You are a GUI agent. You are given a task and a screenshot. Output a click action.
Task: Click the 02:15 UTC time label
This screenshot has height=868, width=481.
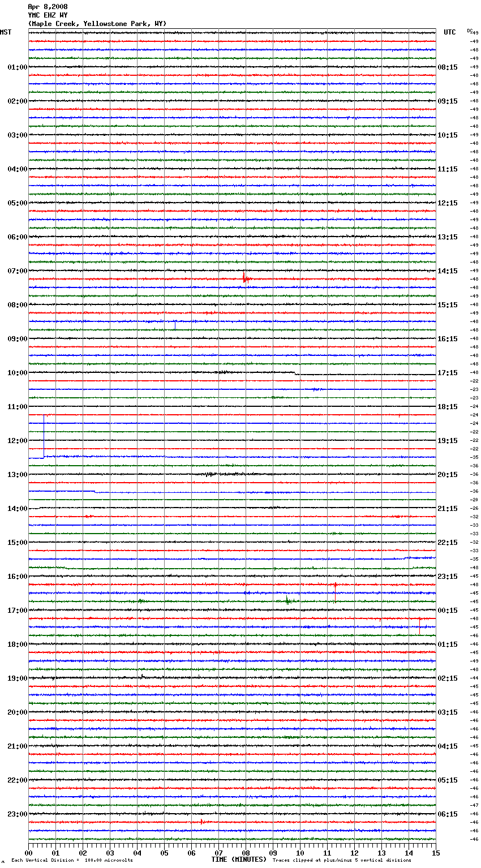pos(448,678)
